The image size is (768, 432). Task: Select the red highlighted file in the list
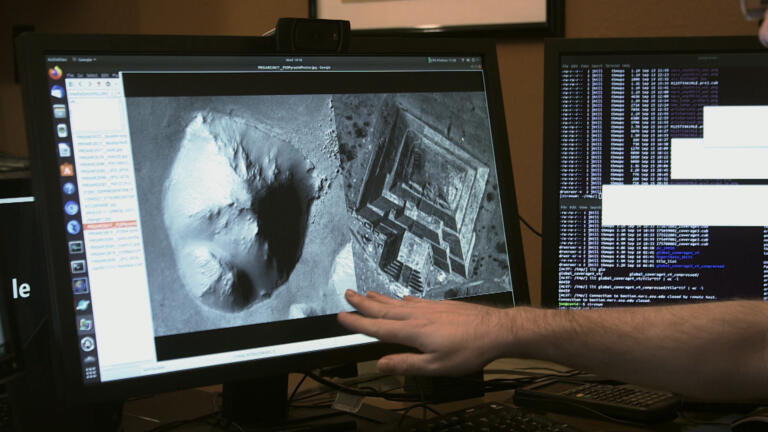click(x=110, y=225)
